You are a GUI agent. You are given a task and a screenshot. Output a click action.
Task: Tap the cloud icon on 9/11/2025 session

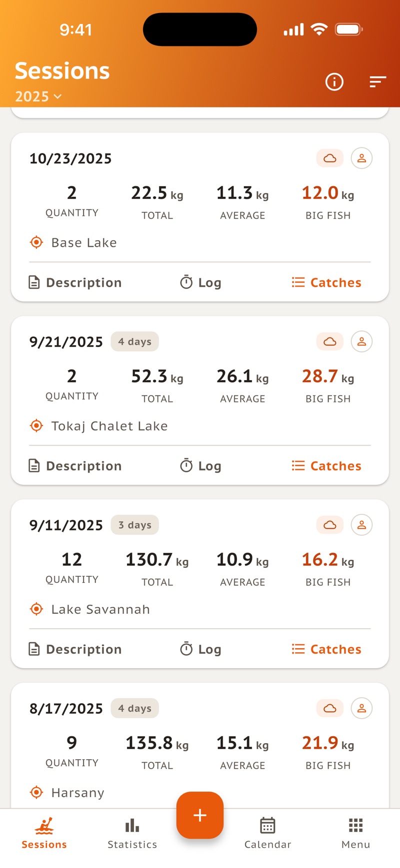click(x=330, y=525)
